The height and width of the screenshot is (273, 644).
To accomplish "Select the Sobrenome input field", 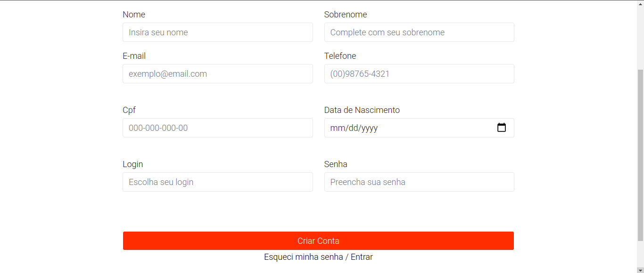I will pyautogui.click(x=419, y=32).
